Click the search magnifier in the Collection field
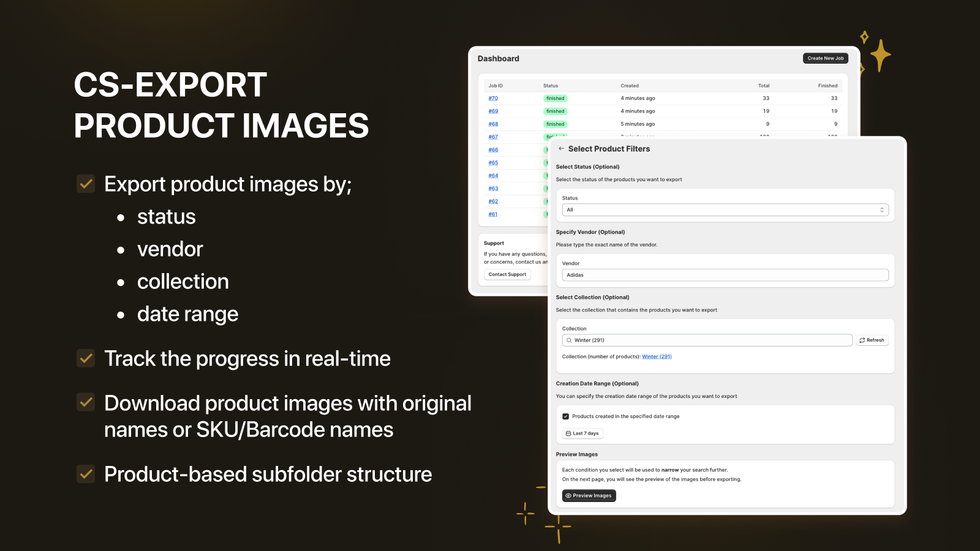980x551 pixels. click(568, 340)
